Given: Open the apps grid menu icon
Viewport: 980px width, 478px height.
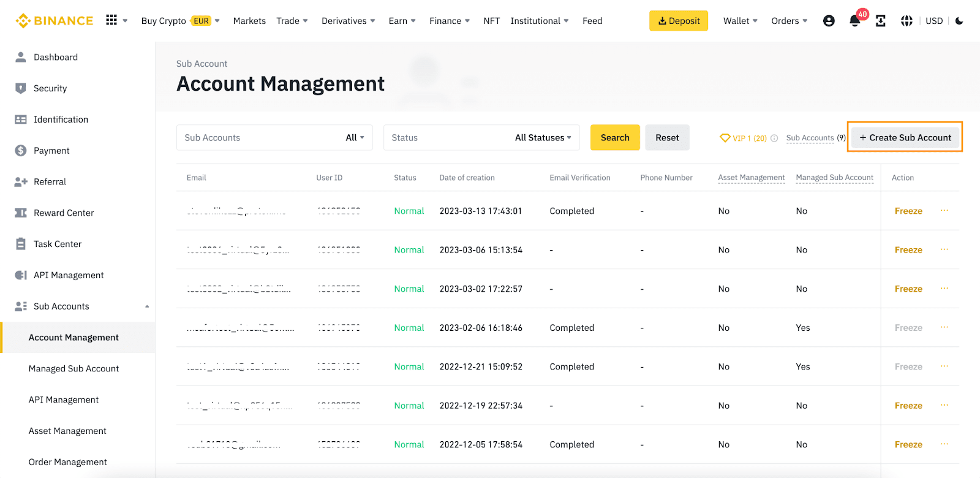Looking at the screenshot, I should pos(111,20).
